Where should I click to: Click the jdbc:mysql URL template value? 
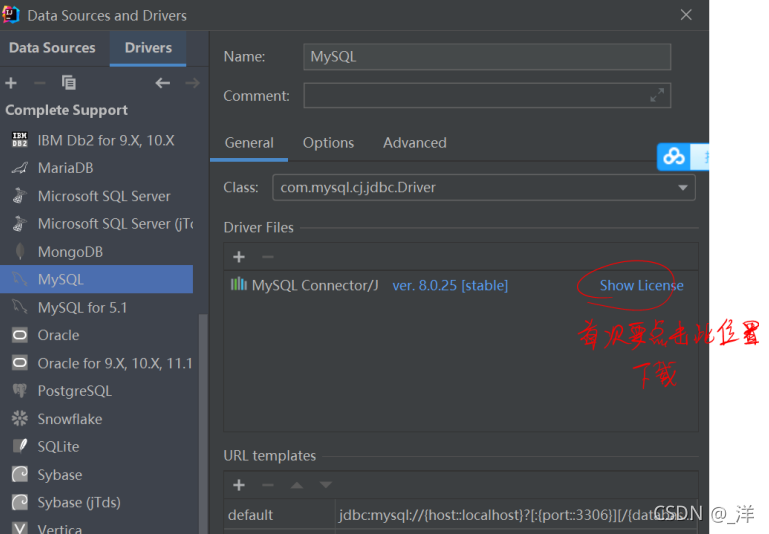(x=516, y=515)
